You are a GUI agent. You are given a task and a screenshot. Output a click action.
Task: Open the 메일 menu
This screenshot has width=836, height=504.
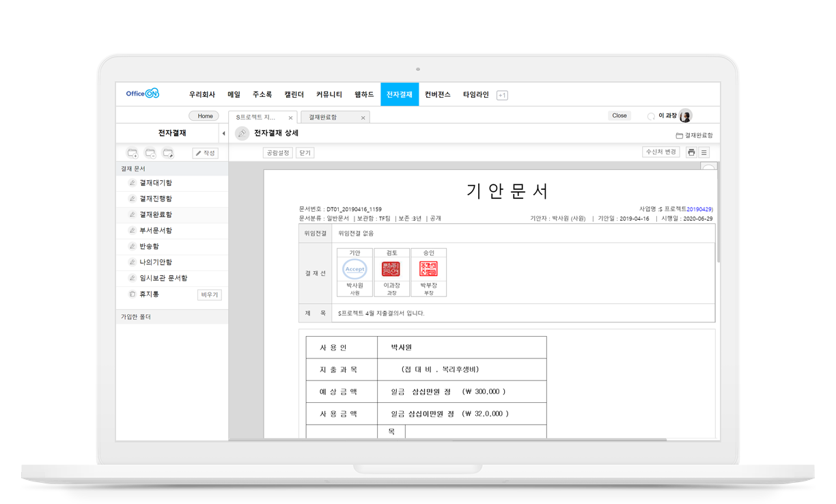tap(234, 94)
